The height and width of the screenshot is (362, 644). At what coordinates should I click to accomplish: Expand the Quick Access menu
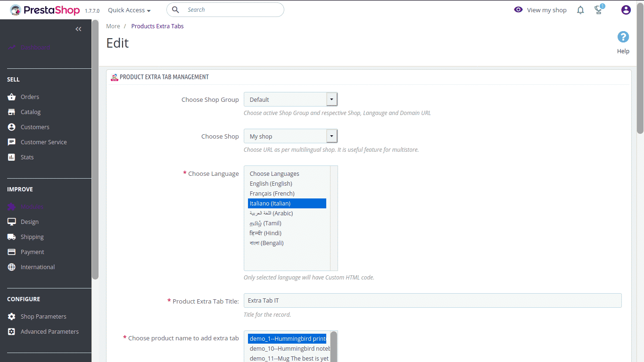129,10
